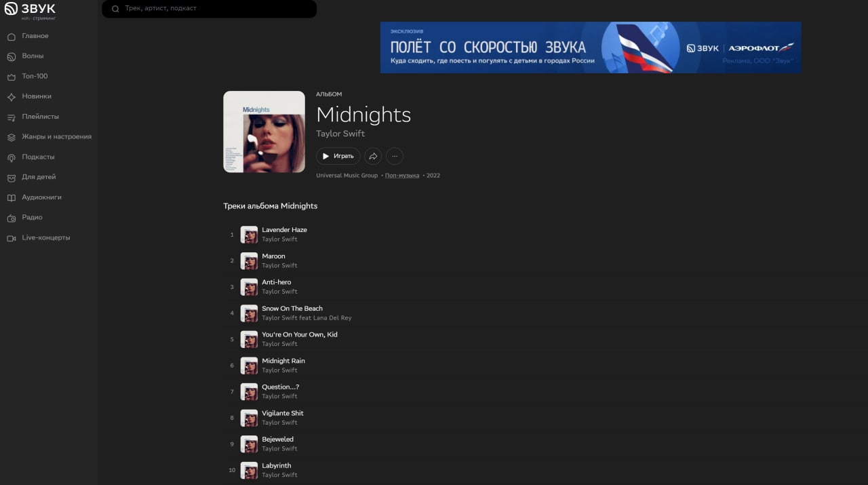
Task: Click the Топ-100 crown icon
Action: [11, 77]
